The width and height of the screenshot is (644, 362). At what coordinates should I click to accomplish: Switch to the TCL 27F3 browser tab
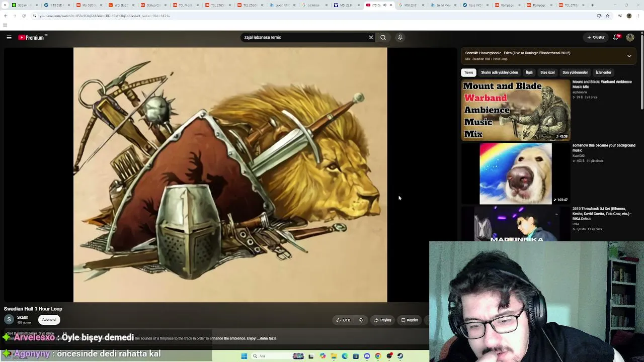tap(571, 5)
